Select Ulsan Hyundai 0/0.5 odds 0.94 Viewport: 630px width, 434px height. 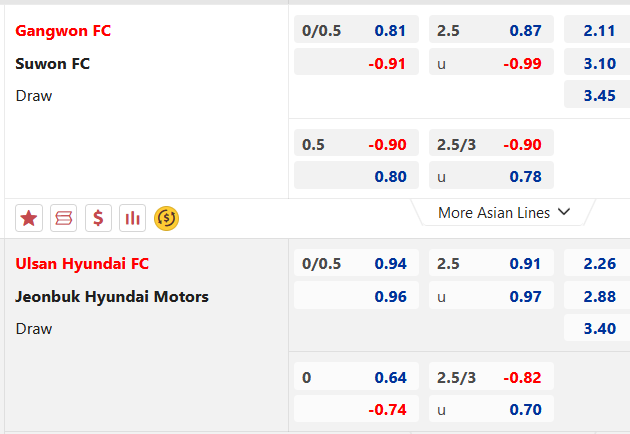coord(356,262)
